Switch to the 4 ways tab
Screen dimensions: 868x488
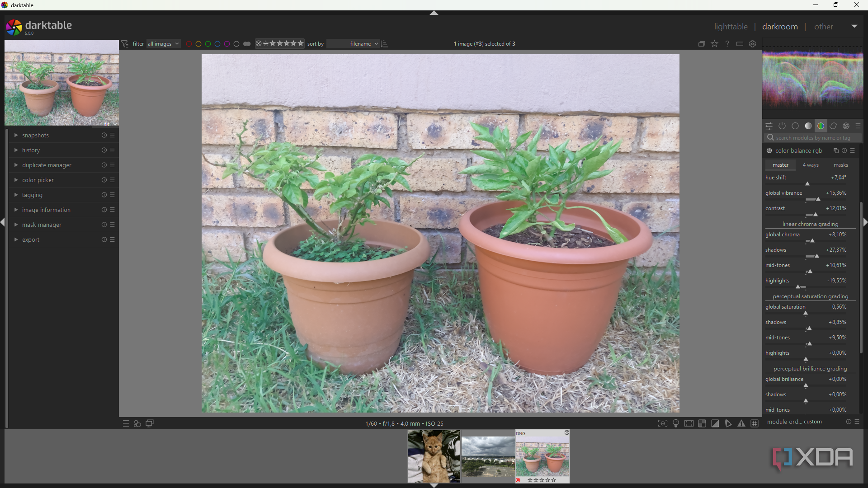[x=811, y=165]
